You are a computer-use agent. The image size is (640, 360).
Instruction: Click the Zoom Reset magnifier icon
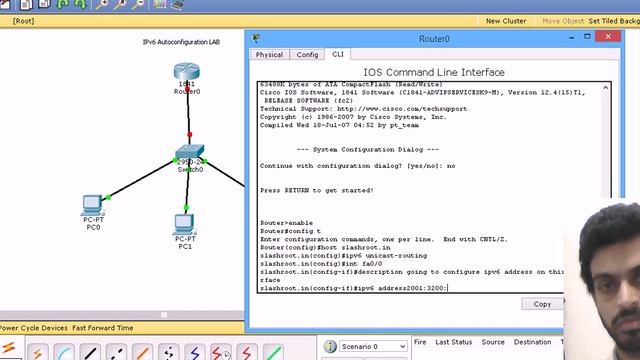tap(120, 4)
